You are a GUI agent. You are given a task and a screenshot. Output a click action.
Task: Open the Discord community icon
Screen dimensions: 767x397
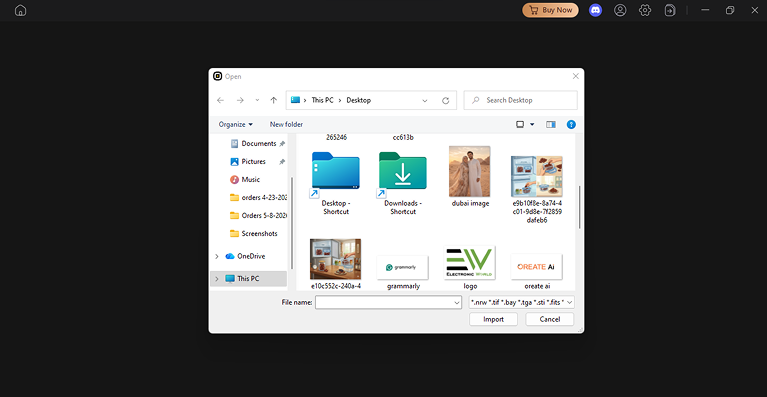(595, 10)
